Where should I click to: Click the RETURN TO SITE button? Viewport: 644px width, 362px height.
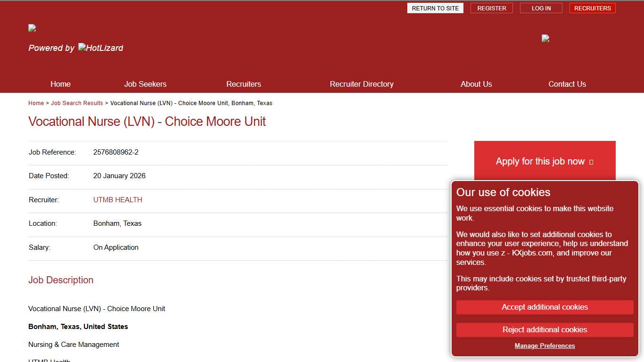435,8
